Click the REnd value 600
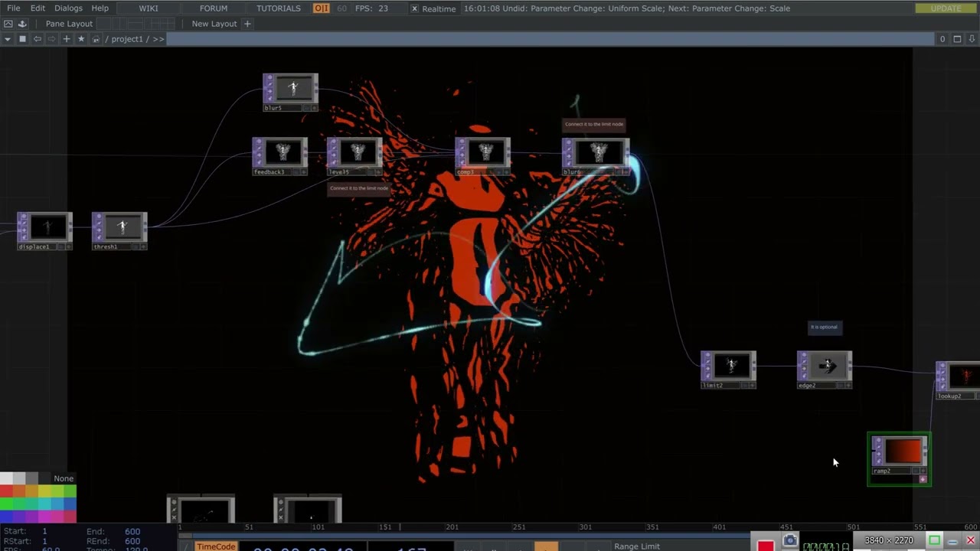980x551 pixels. (x=132, y=541)
